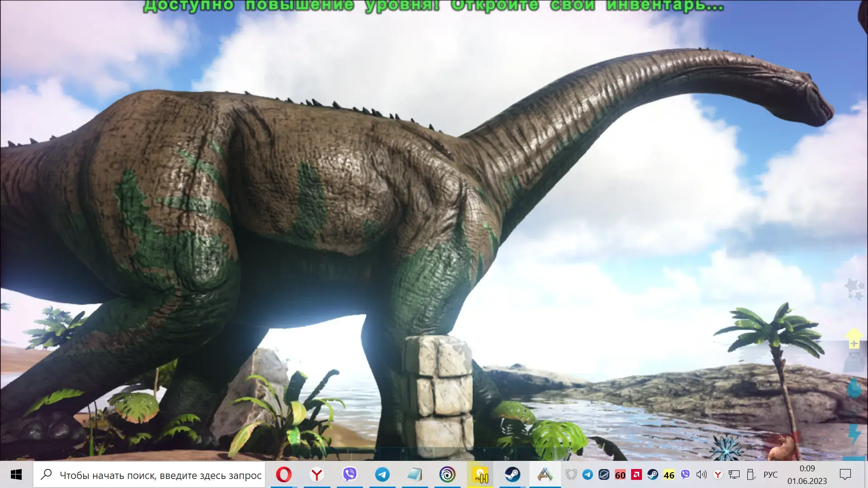Click the weight HUD icon
Viewport: 868px width, 488px height.
pos(855,362)
